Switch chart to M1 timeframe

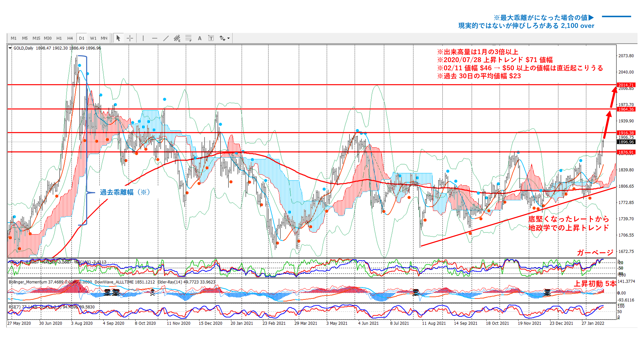pyautogui.click(x=13, y=38)
